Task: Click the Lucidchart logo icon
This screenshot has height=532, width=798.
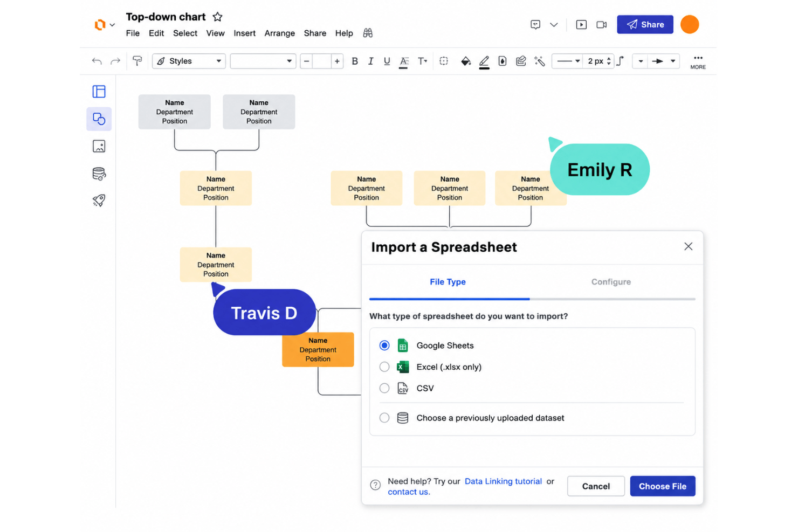Action: tap(100, 25)
